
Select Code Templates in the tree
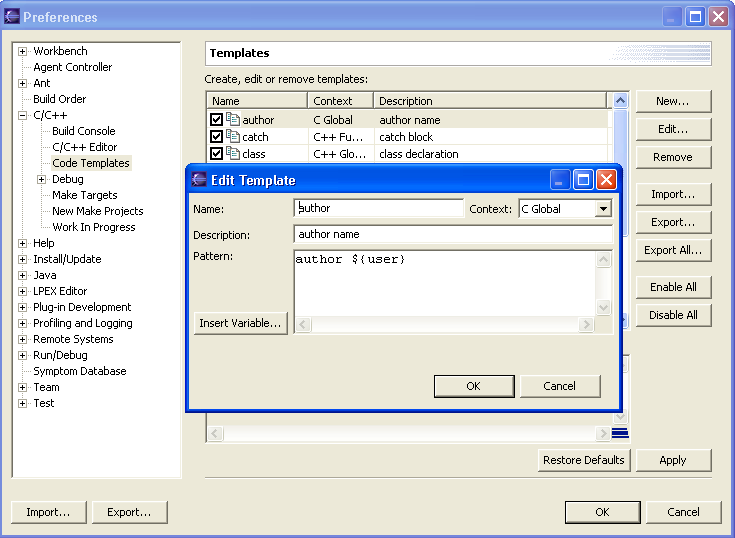point(90,163)
